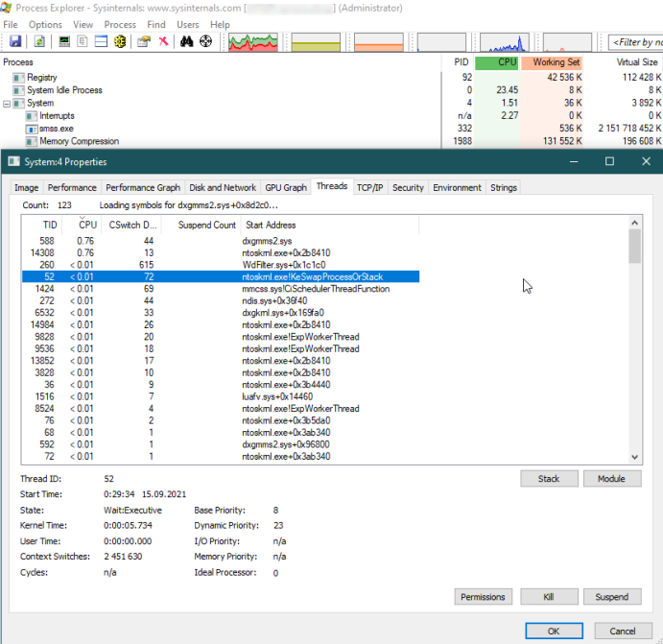Viewport: 663px width, 644px height.
Task: Sort threads by CSwitch Delta column header
Action: (132, 225)
